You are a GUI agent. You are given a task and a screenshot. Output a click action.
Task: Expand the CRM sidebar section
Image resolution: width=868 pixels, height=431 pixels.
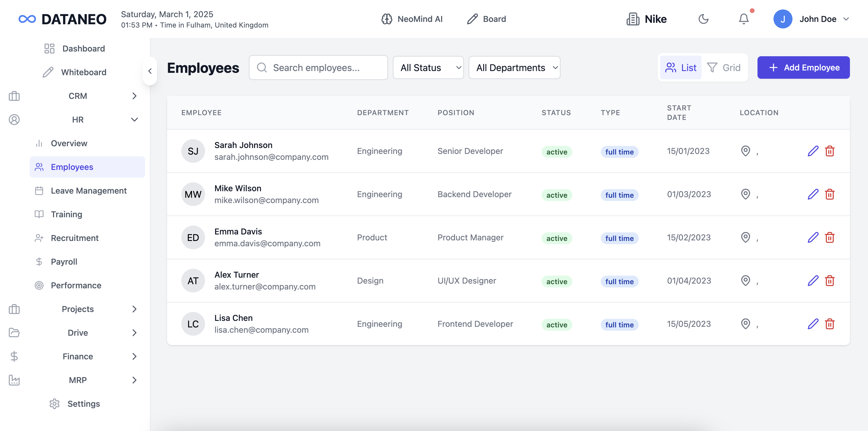pyautogui.click(x=78, y=96)
